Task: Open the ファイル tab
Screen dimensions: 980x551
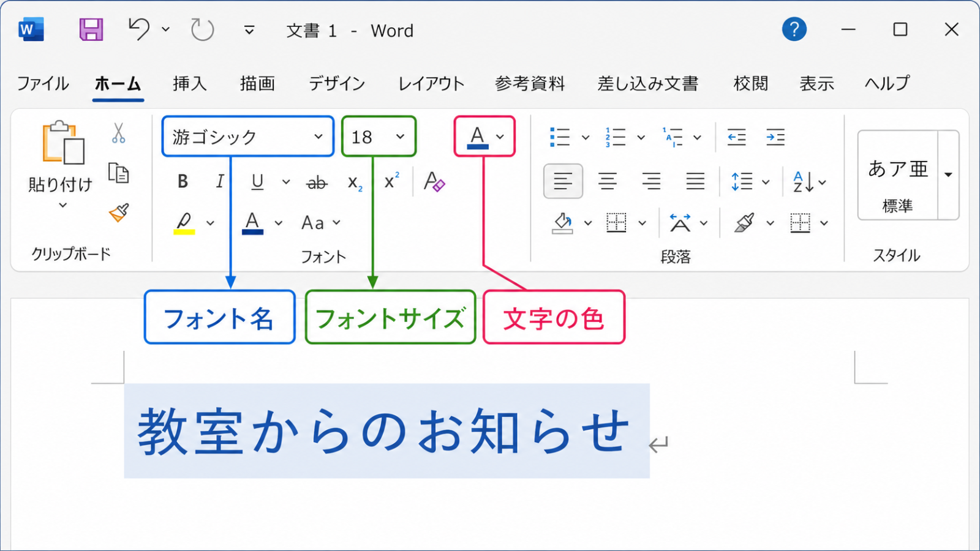Action: [x=43, y=83]
